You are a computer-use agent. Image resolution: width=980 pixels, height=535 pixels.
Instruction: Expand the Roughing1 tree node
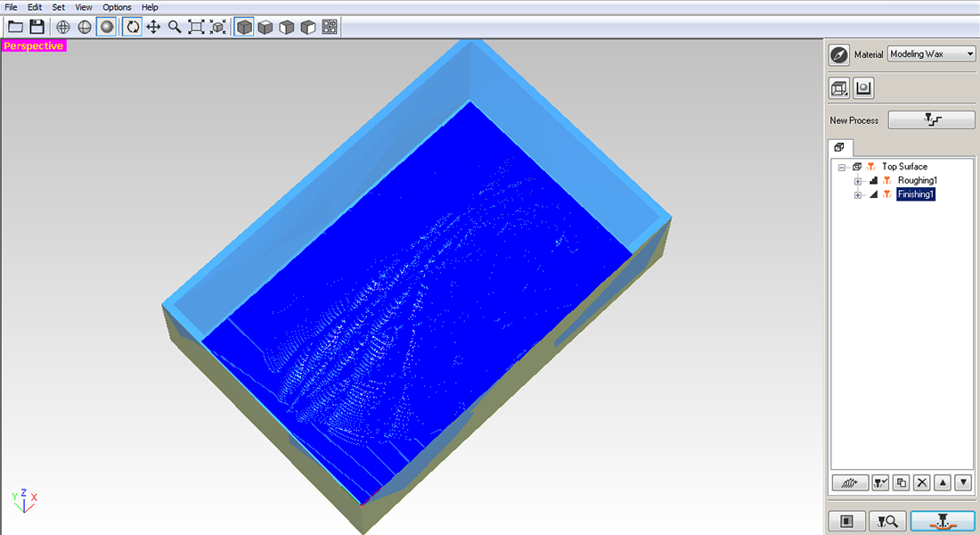pyautogui.click(x=857, y=181)
